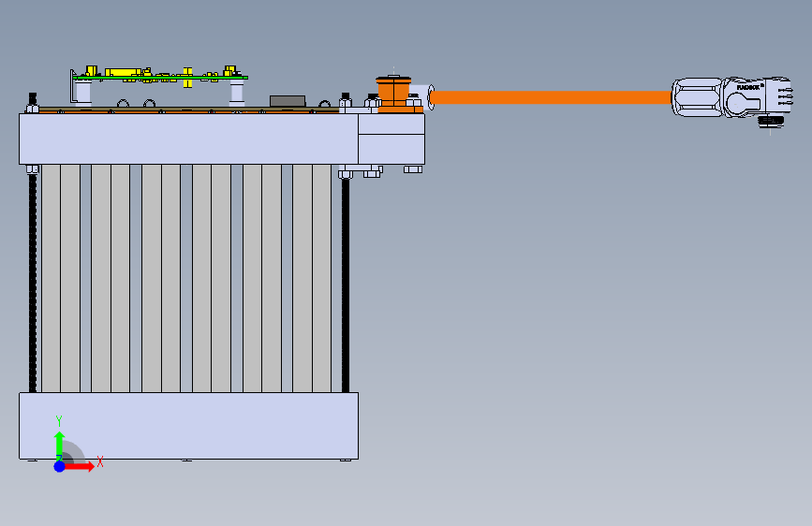This screenshot has height=526, width=812.
Task: Select the black knurled knob under the connector
Action: point(771,122)
